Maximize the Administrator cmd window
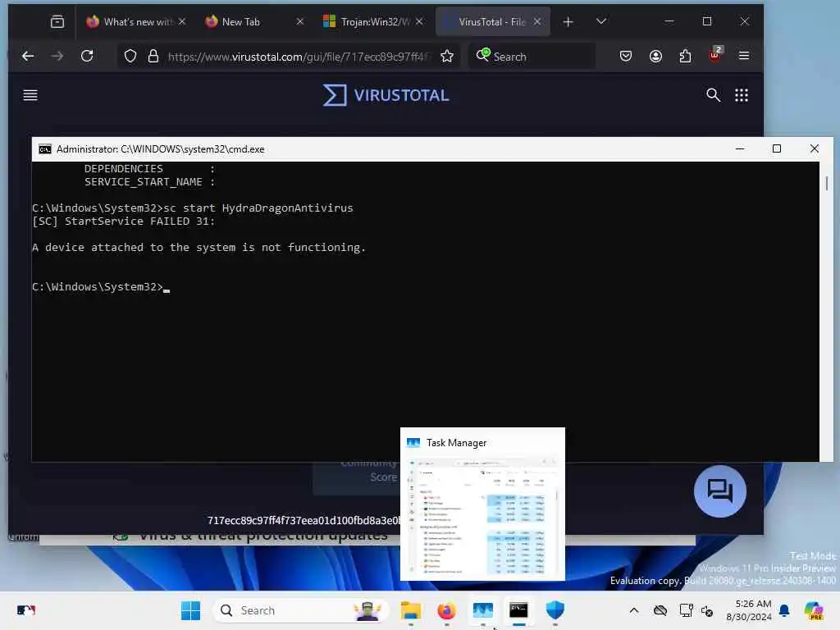 point(777,149)
